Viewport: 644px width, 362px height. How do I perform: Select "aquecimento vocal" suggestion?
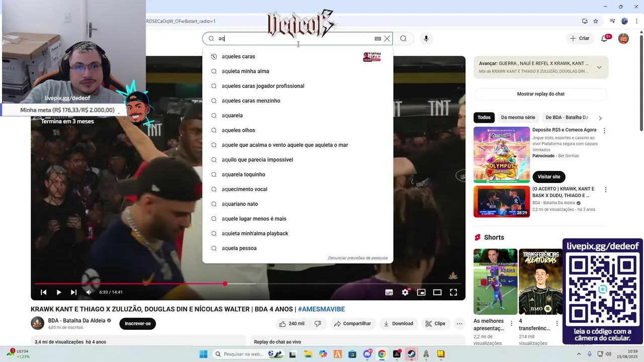coord(297,189)
